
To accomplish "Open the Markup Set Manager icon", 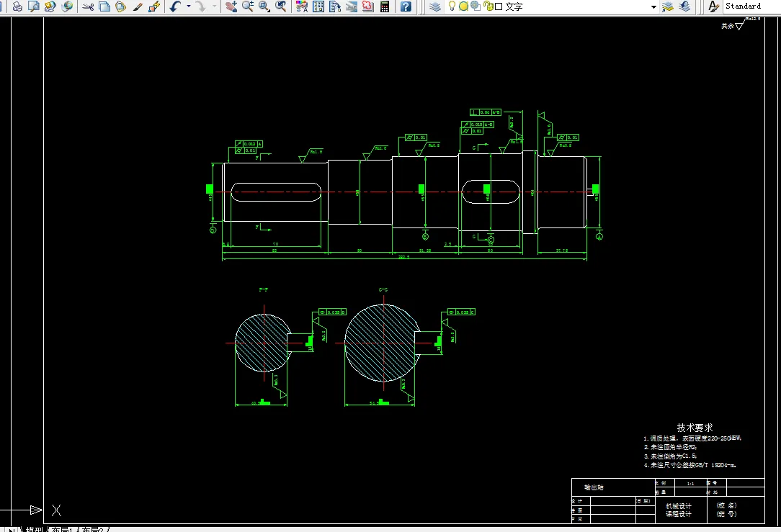I will tap(368, 6).
